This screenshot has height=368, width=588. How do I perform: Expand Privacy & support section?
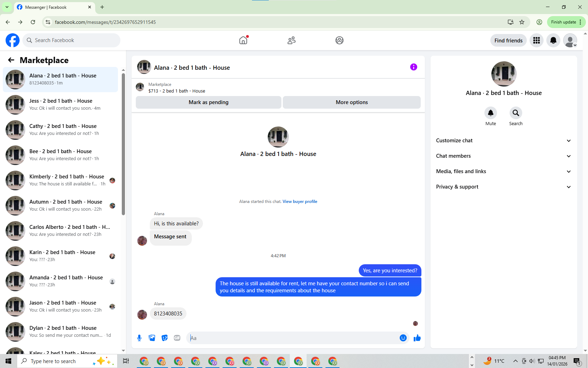tap(504, 187)
